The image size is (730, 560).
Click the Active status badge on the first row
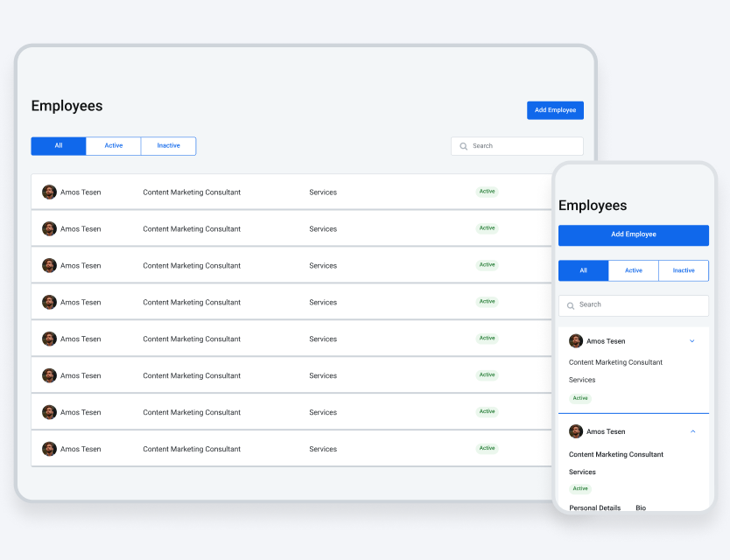[x=487, y=192]
